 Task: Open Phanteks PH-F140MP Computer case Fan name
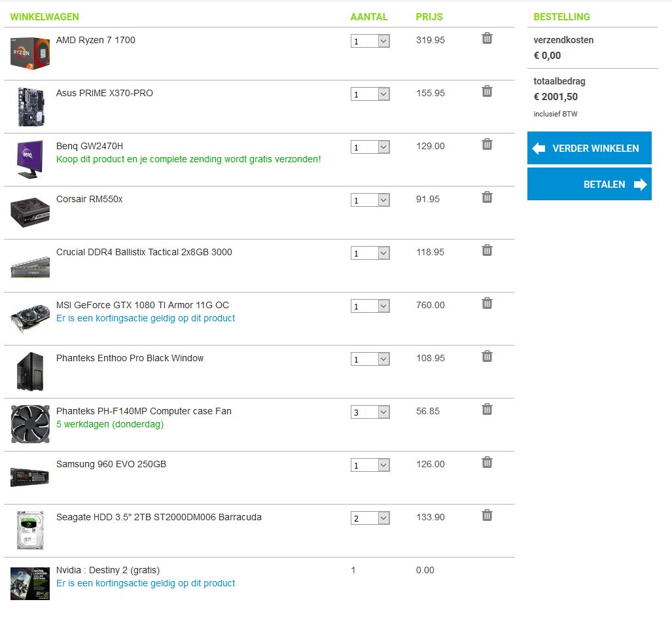144,411
